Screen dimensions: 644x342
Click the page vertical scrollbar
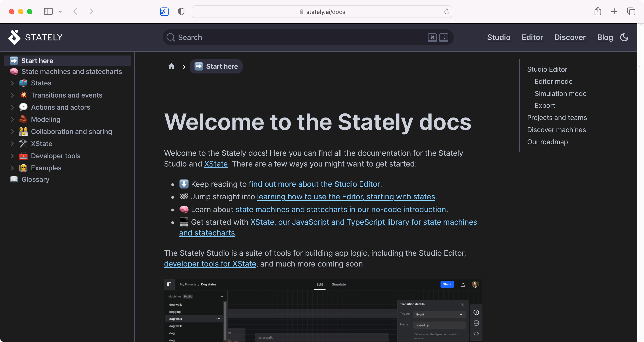(x=640, y=46)
